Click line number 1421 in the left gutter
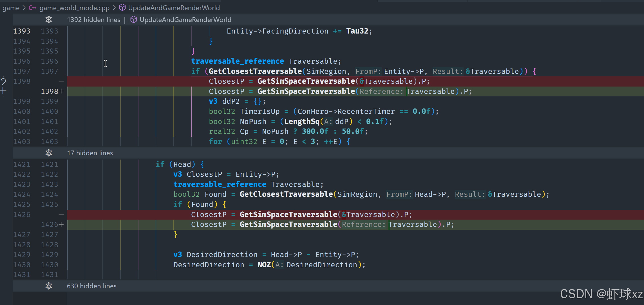This screenshot has width=644, height=305. [x=22, y=164]
